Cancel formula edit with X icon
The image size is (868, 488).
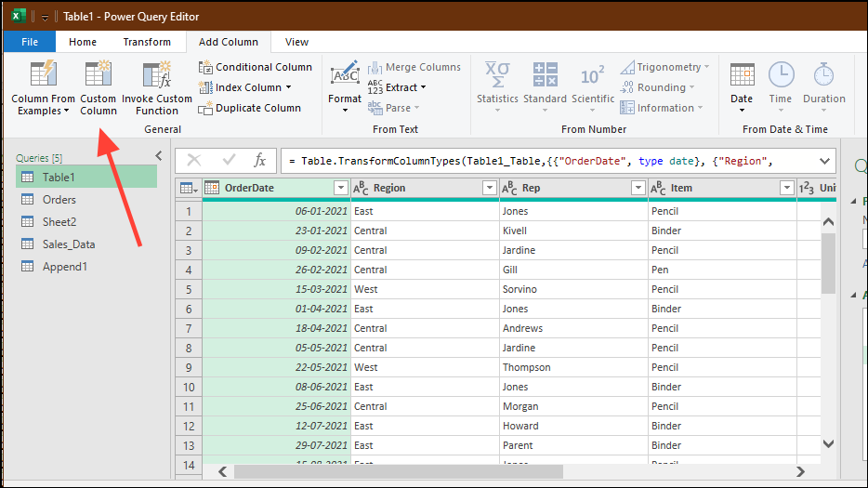click(193, 161)
